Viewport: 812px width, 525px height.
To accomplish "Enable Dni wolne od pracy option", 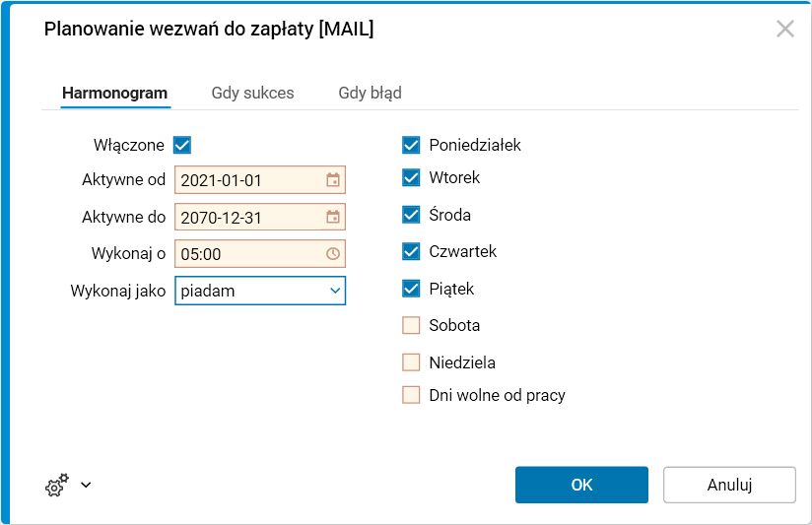I will coord(411,395).
